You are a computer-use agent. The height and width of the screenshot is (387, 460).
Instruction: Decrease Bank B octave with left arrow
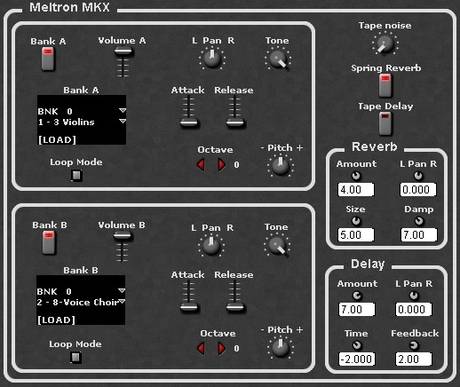[201, 348]
